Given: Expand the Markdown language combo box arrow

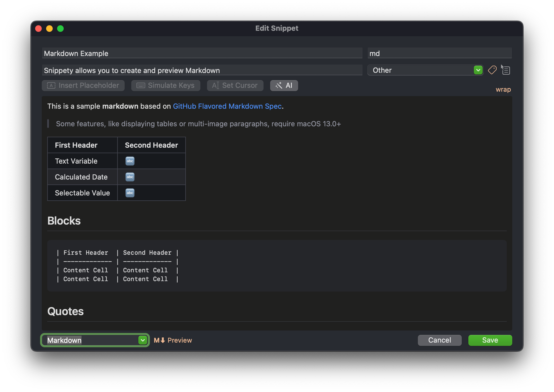Looking at the screenshot, I should click(x=142, y=340).
